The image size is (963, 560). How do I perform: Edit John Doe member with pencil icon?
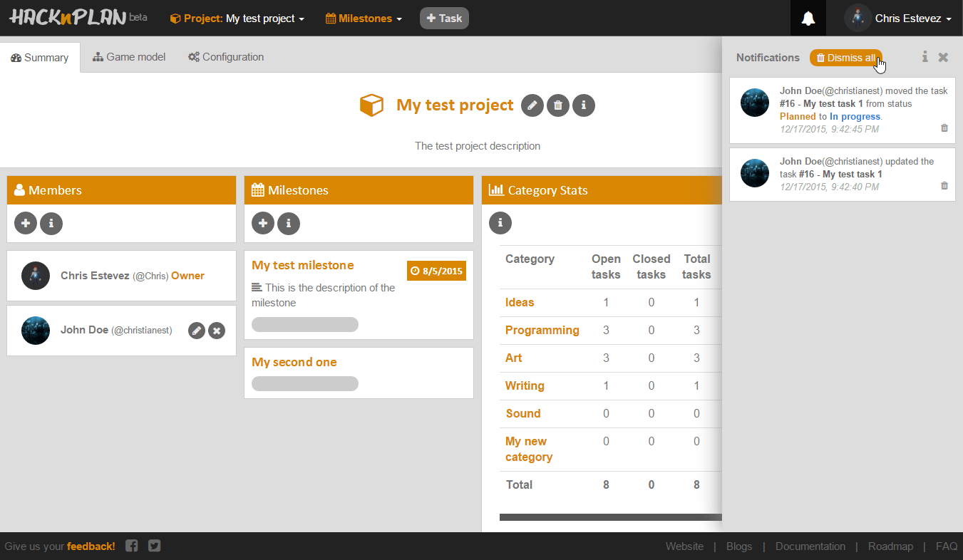(x=197, y=331)
